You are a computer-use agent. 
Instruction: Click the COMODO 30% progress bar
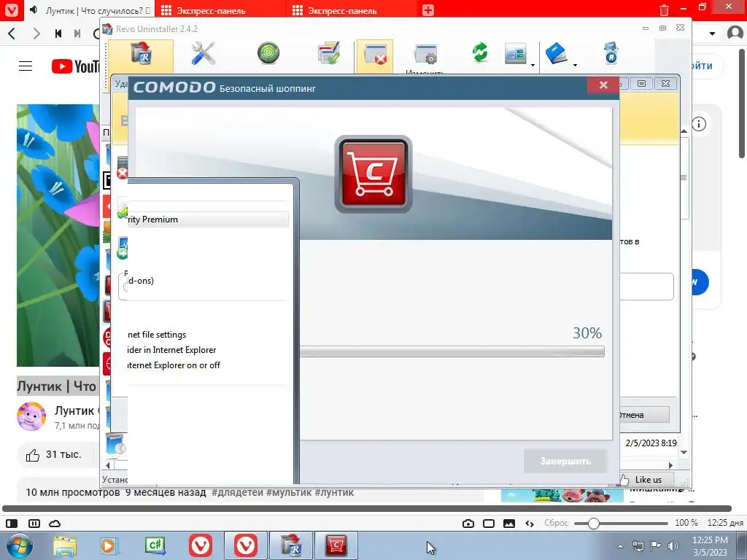click(x=452, y=351)
